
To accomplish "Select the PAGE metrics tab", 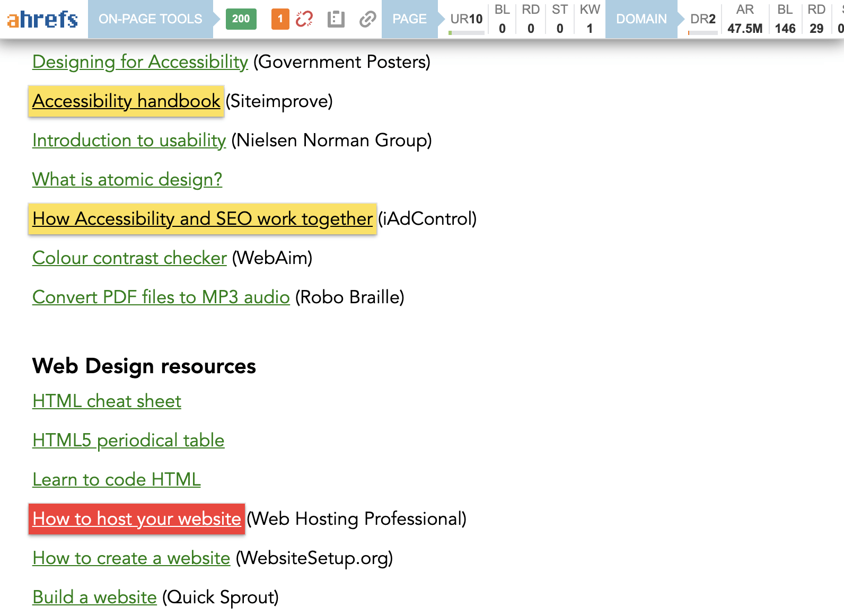I will tap(409, 19).
